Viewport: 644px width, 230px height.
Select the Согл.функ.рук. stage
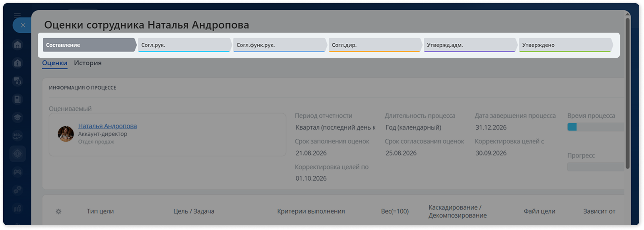pyautogui.click(x=280, y=45)
